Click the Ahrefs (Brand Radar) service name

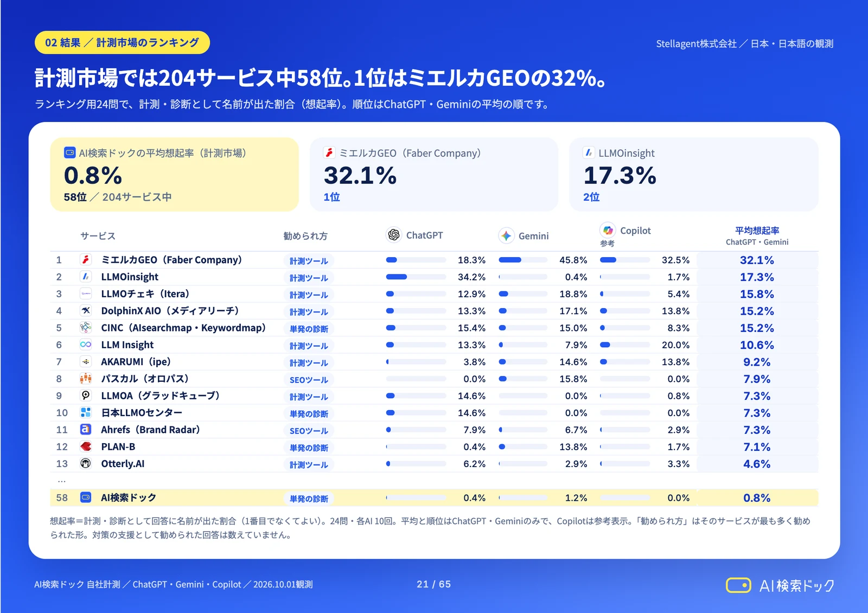coord(150,430)
